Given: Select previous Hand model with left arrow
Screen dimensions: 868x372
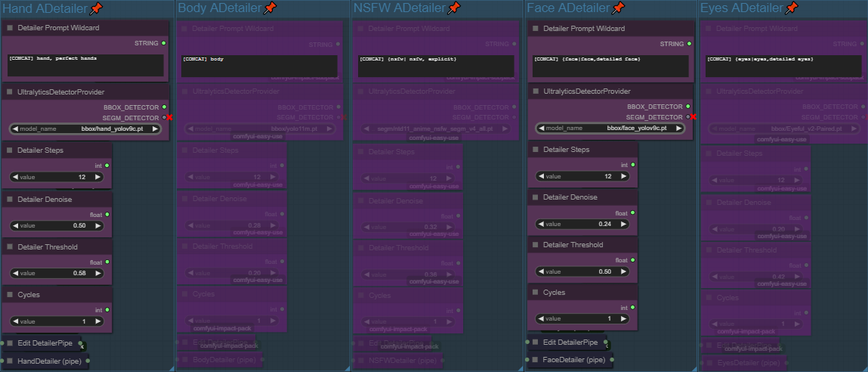Looking at the screenshot, I should (15, 129).
